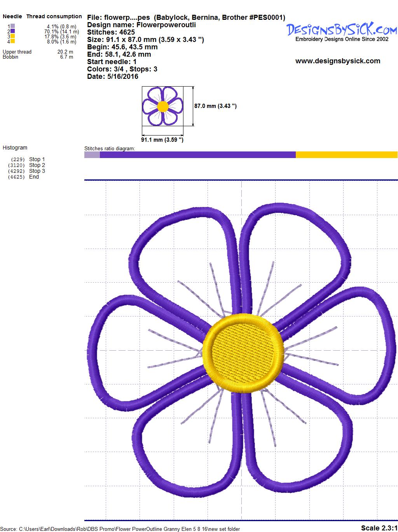Click the light purple stitch ratio segment

(92, 155)
